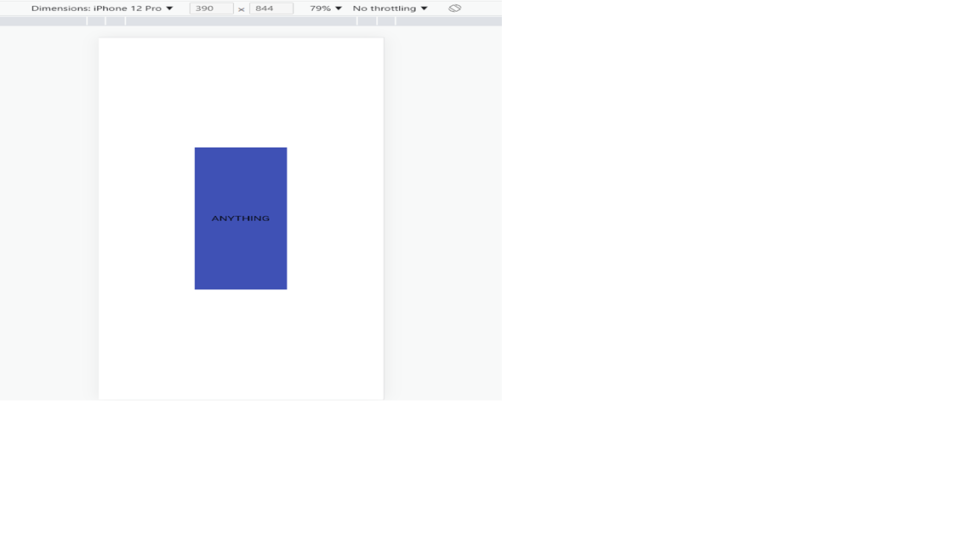The width and height of the screenshot is (980, 551).
Task: Click the width input showing 390
Action: (211, 8)
